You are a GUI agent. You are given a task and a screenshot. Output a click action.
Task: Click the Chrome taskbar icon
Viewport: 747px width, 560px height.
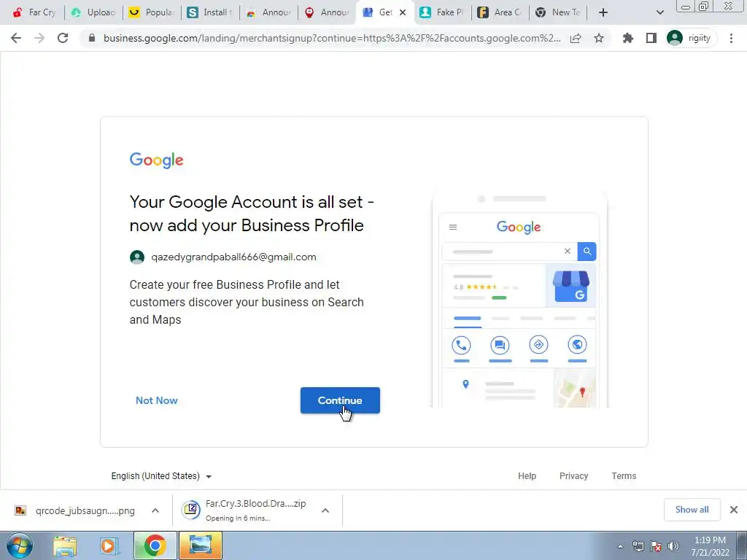click(155, 545)
